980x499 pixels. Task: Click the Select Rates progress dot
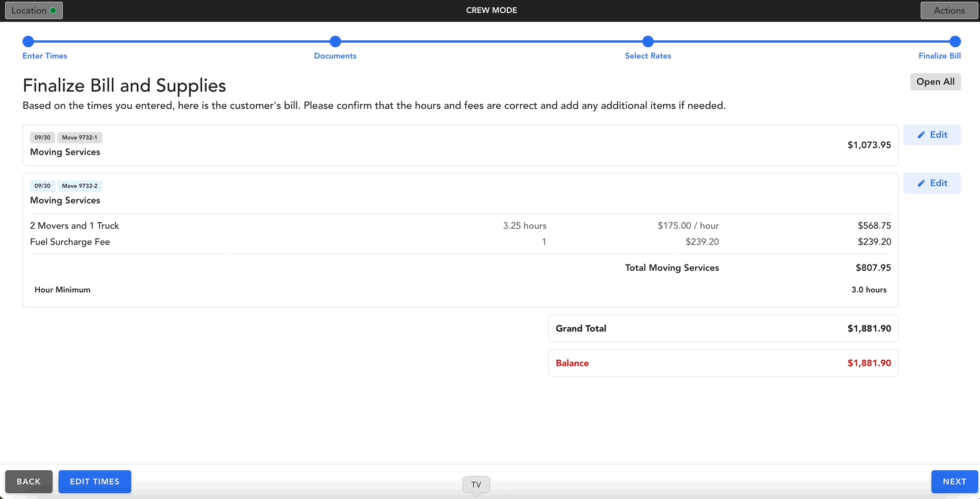648,41
